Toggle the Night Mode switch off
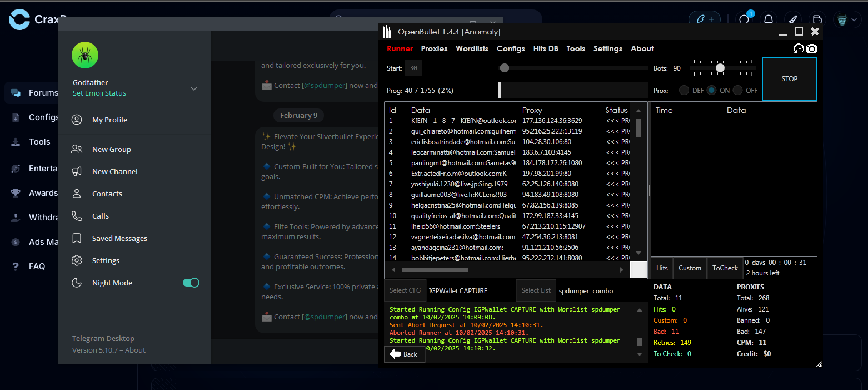Screen dimensions: 868x390 click(x=191, y=283)
